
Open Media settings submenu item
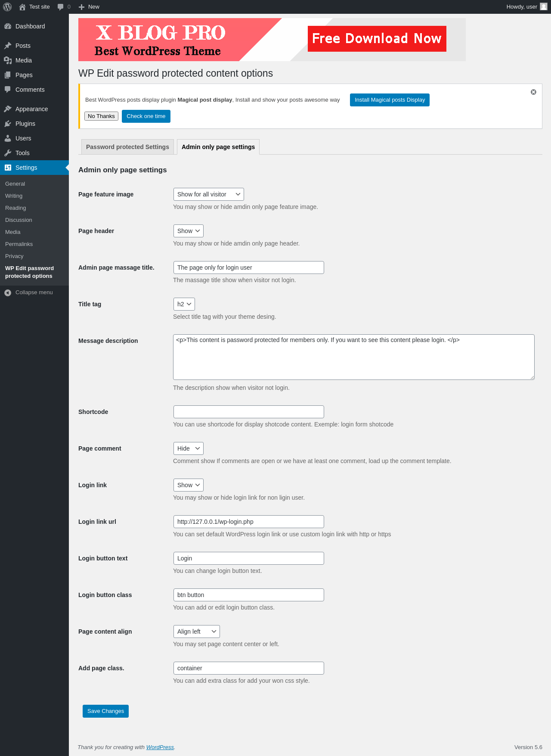pos(13,232)
